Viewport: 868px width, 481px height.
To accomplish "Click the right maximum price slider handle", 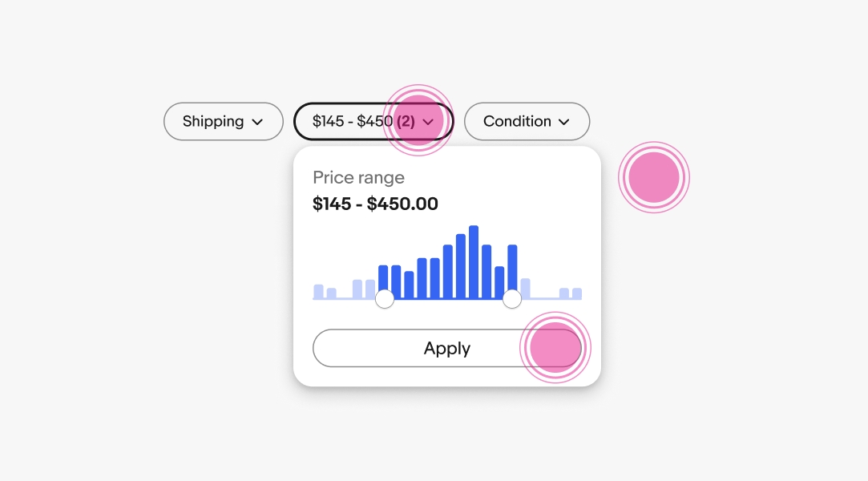I will coord(512,299).
